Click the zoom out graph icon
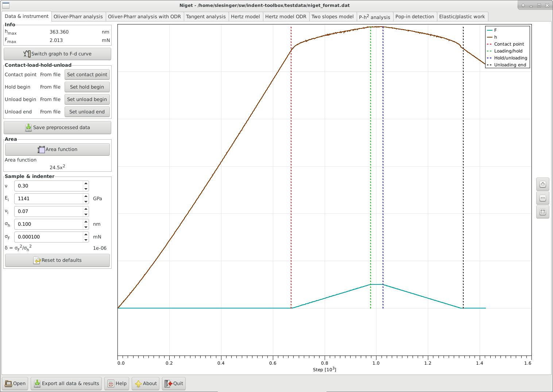The height and width of the screenshot is (392, 553). pyautogui.click(x=543, y=198)
